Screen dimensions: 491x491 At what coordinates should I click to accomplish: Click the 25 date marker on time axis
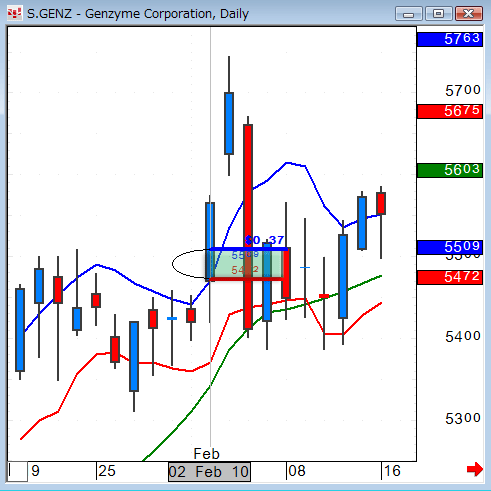(107, 471)
